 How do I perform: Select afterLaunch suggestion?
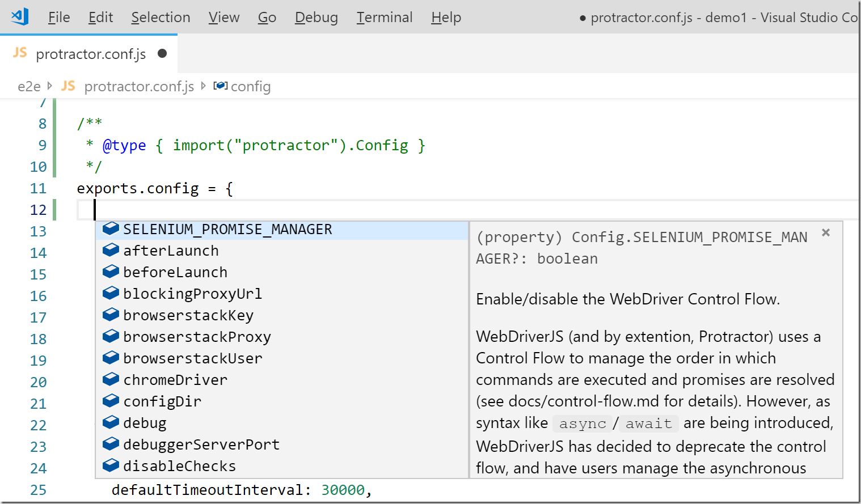[282, 251]
